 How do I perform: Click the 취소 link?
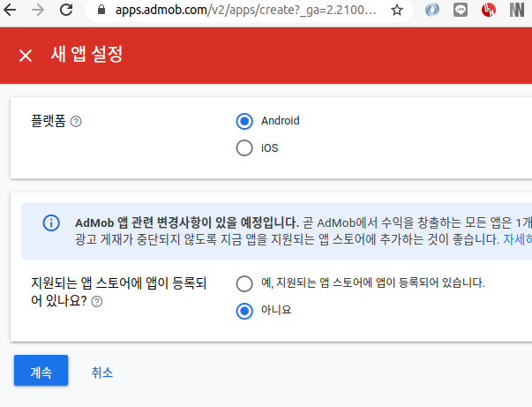[x=101, y=373]
